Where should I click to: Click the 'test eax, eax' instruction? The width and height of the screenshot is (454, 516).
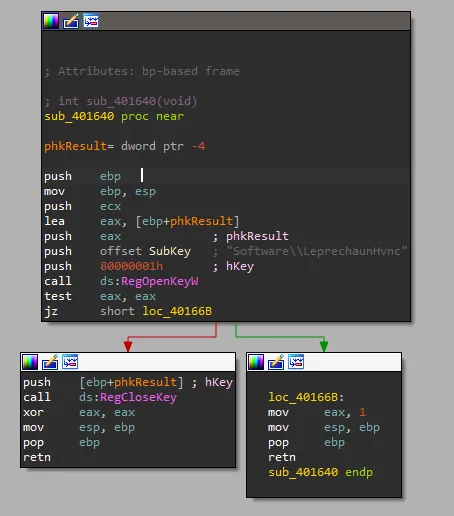click(x=100, y=296)
